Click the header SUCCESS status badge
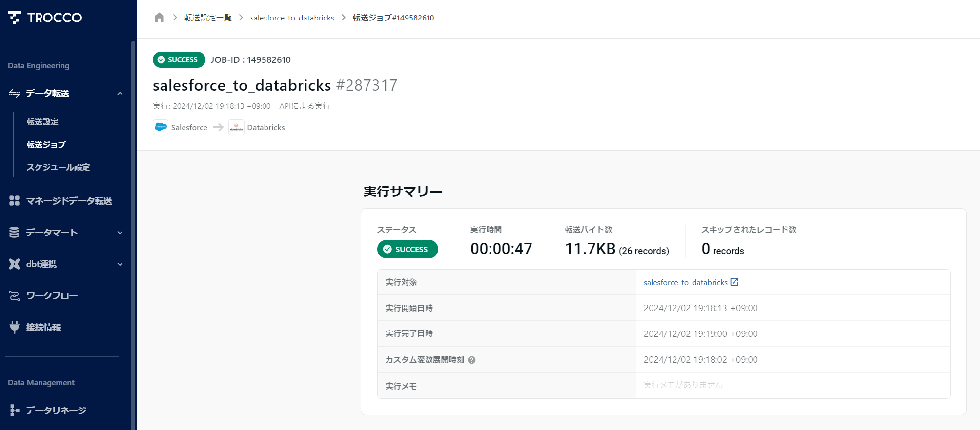The height and width of the screenshot is (430, 980). coord(179,59)
